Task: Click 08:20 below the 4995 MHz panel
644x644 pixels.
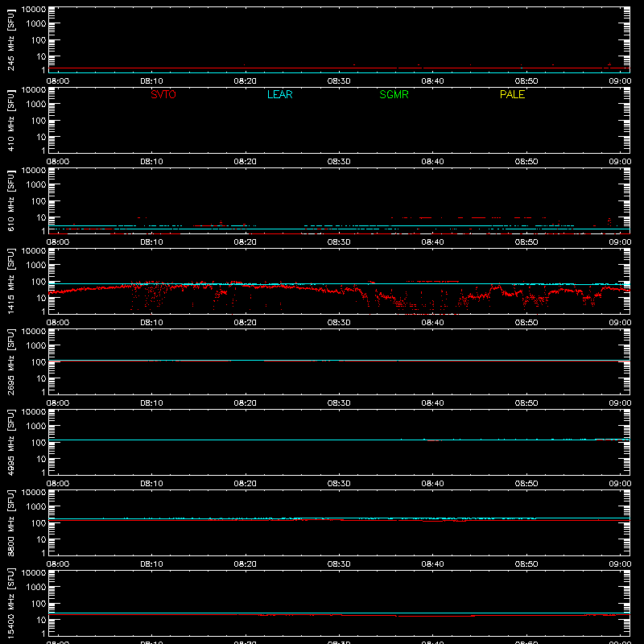Action: [246, 484]
